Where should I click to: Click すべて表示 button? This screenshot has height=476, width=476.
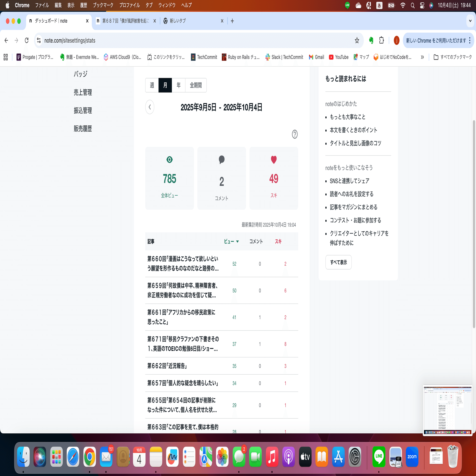338,262
